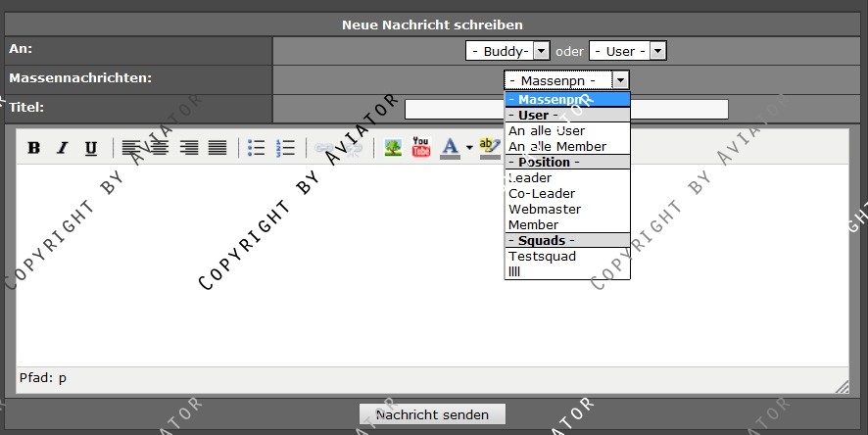Toggle bold formatting in editor toolbar
Screen dimensions: 868x435
(34, 148)
